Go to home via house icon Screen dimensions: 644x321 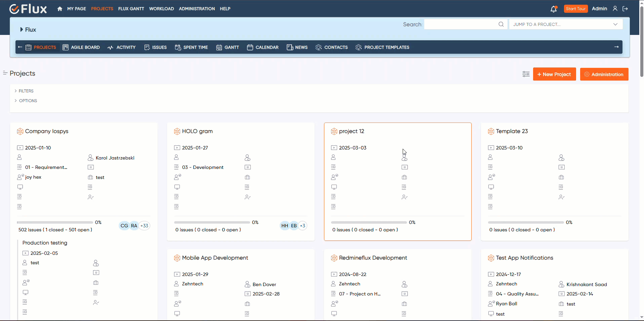click(x=60, y=9)
